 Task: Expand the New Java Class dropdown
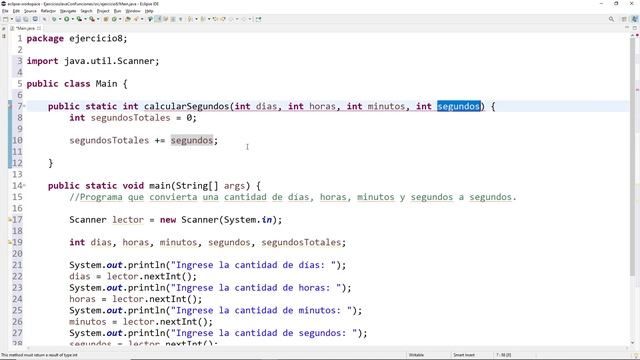[120, 19]
